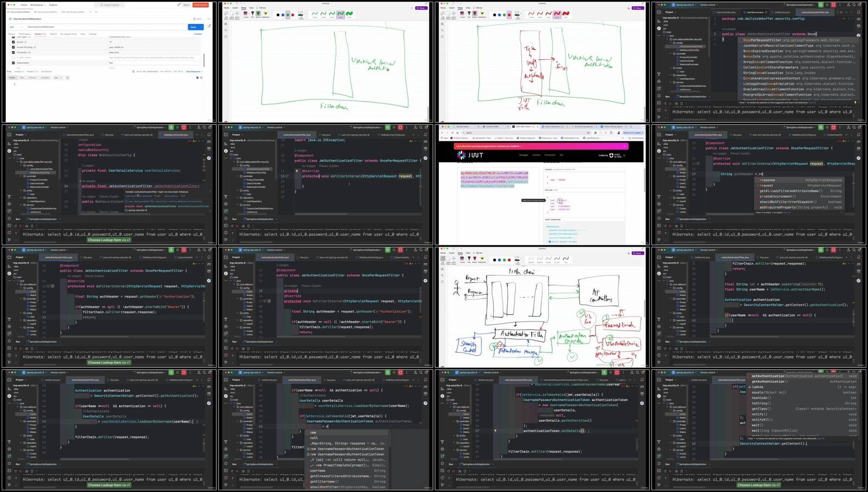Click the copy icon in Postman's response pane
This screenshot has height=492, width=868.
point(197,78)
